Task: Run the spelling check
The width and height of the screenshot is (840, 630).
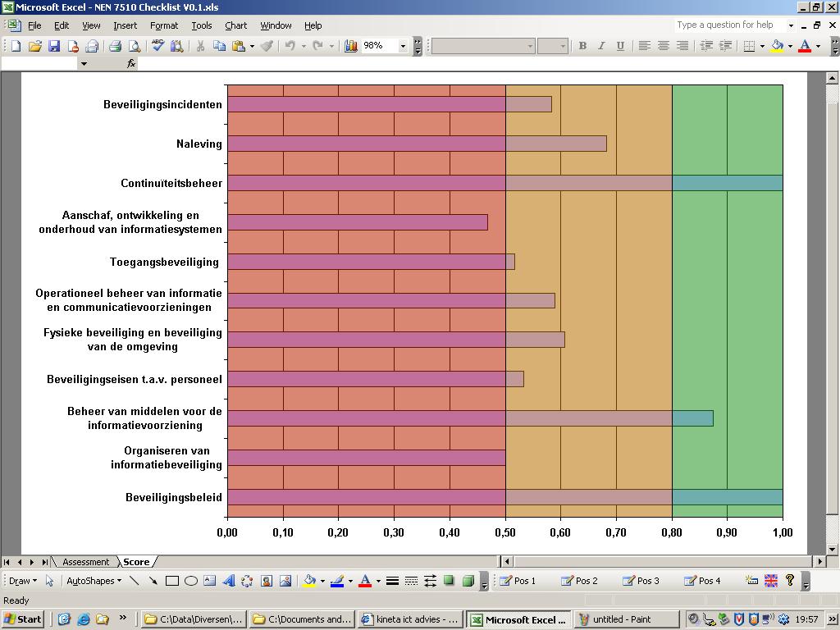Action: tap(157, 46)
